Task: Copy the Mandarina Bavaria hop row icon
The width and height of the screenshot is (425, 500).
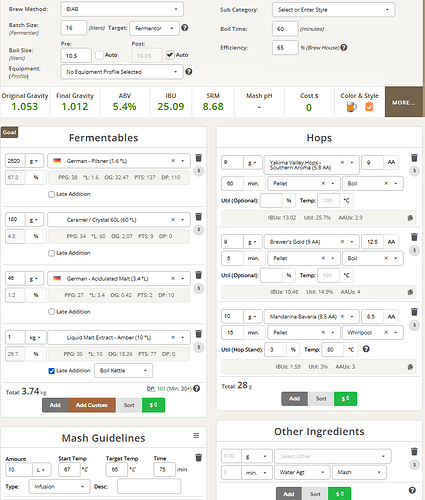Action: pyautogui.click(x=410, y=367)
